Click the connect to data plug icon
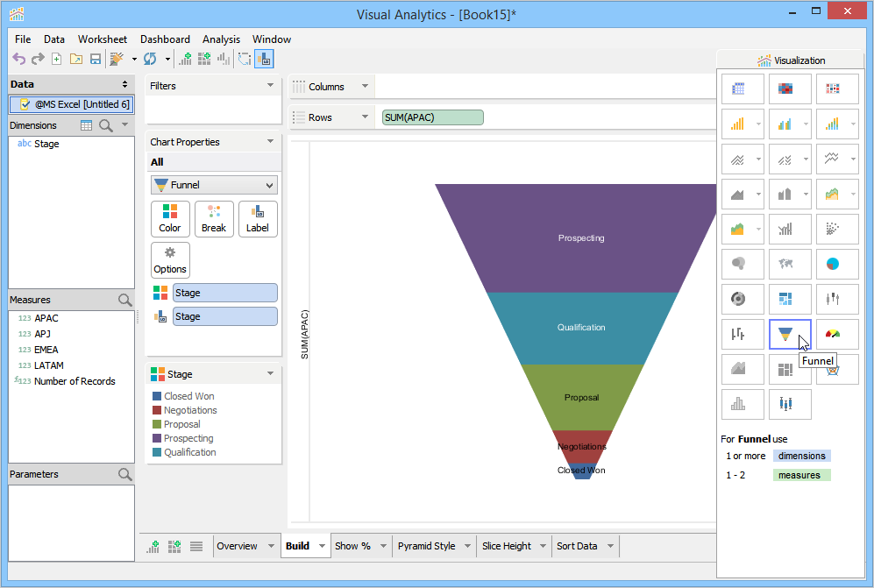This screenshot has height=588, width=874. pos(117,59)
